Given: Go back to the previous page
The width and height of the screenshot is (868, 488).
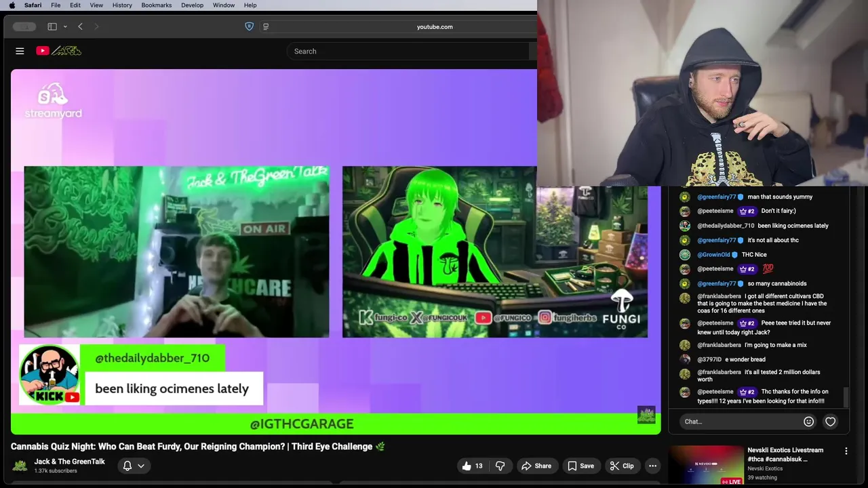Looking at the screenshot, I should 80,26.
